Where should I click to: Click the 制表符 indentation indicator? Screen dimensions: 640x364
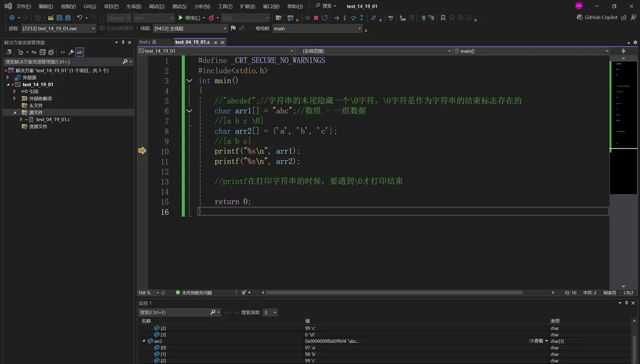(x=609, y=293)
